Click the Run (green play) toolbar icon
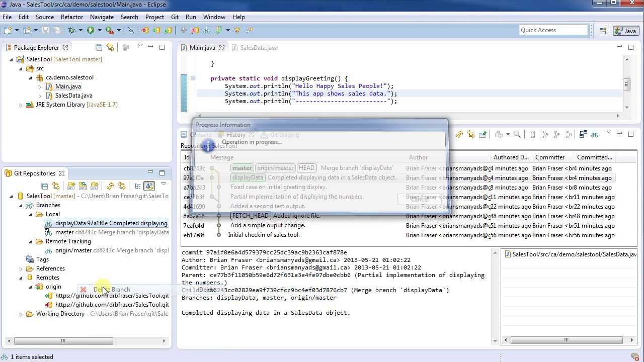The width and height of the screenshot is (644, 362). [x=91, y=30]
